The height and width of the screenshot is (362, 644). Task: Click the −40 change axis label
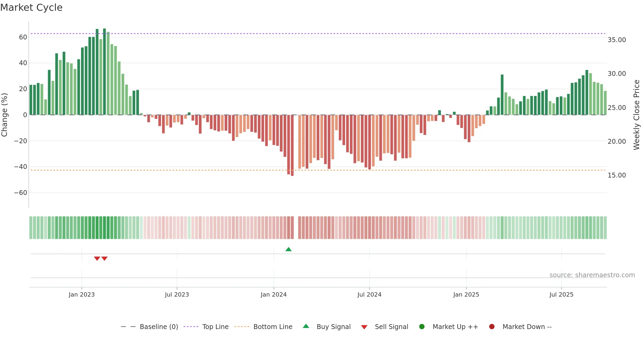tap(21, 167)
